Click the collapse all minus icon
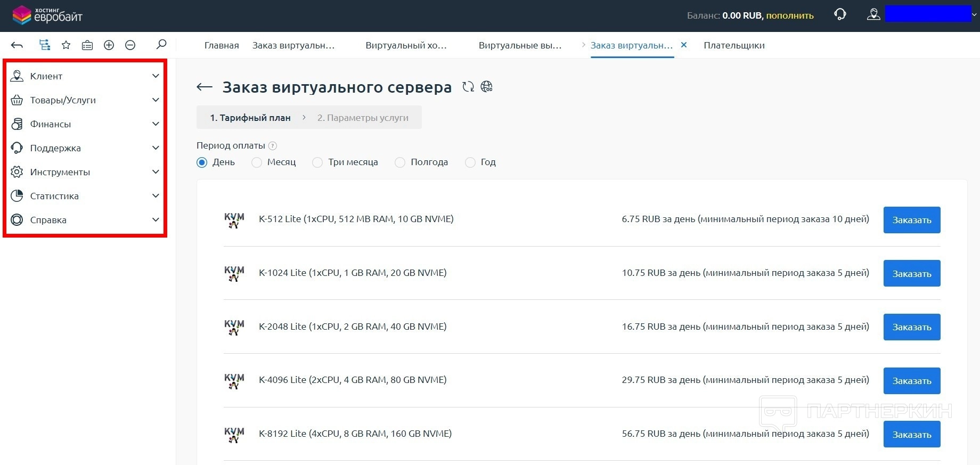This screenshot has width=980, height=465. (x=130, y=45)
